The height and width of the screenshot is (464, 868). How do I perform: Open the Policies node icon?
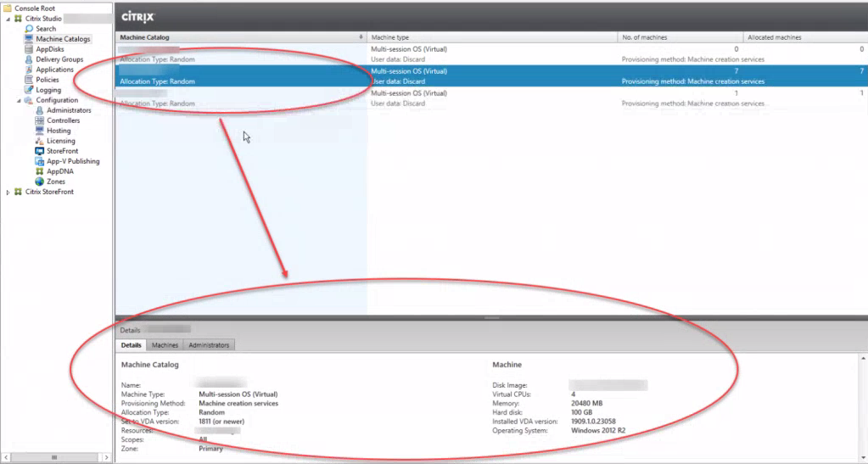(30, 80)
